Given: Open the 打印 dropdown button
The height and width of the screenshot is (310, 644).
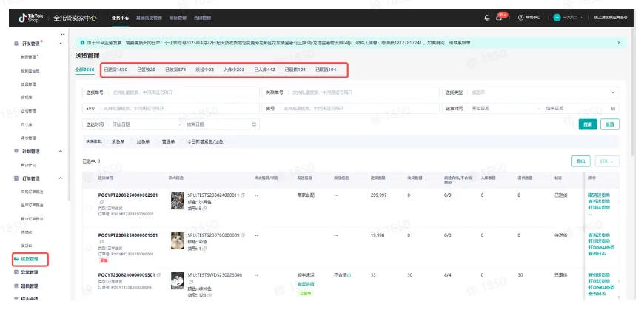Looking at the screenshot, I should [x=607, y=161].
